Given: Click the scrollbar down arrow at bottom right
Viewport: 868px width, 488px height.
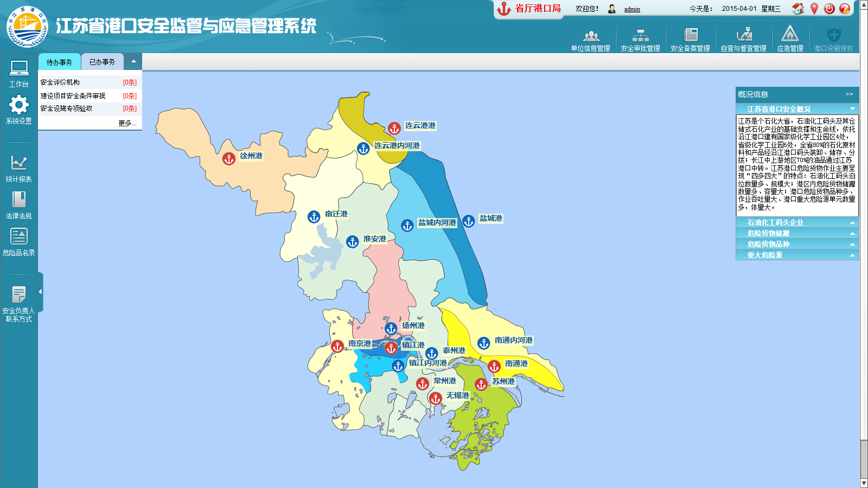Looking at the screenshot, I should [x=863, y=483].
